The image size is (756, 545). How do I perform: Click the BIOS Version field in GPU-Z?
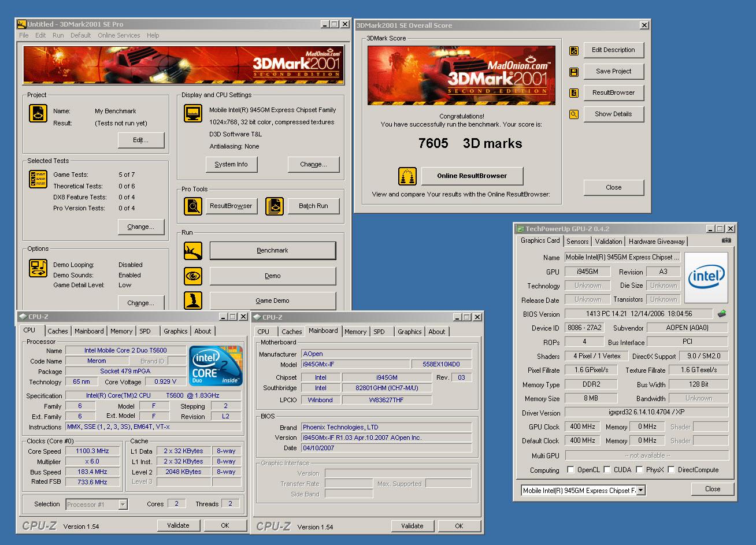(639, 314)
